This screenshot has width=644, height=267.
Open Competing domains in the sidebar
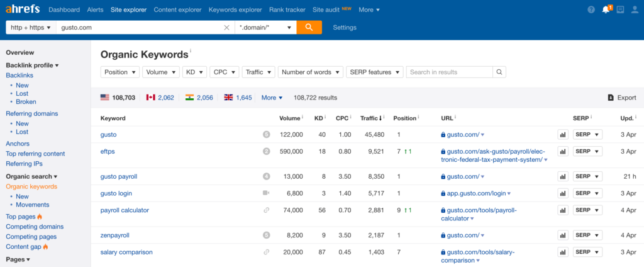click(x=35, y=227)
